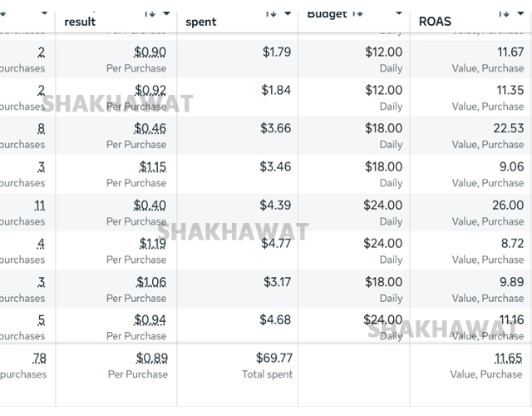Click the 26.00 ROAS cell

(508, 205)
